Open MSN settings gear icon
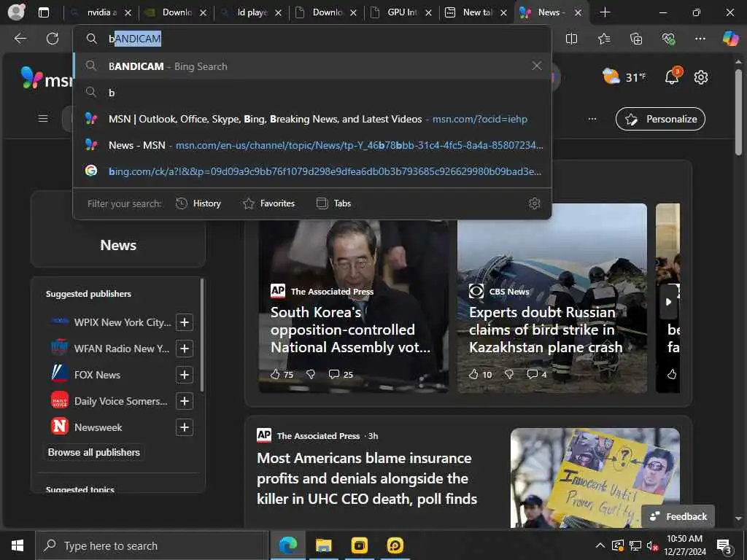Screen dimensions: 747x560 point(701,77)
